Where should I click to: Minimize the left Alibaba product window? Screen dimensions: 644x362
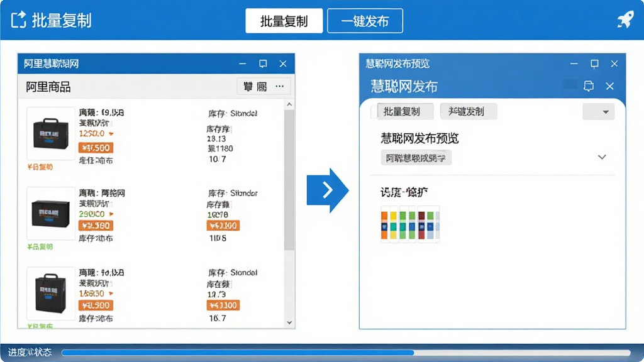pos(243,63)
